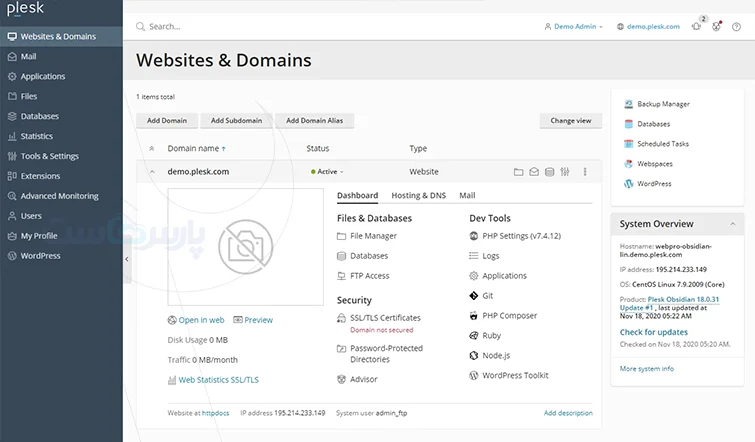Go to Files in the sidebar

(61, 96)
